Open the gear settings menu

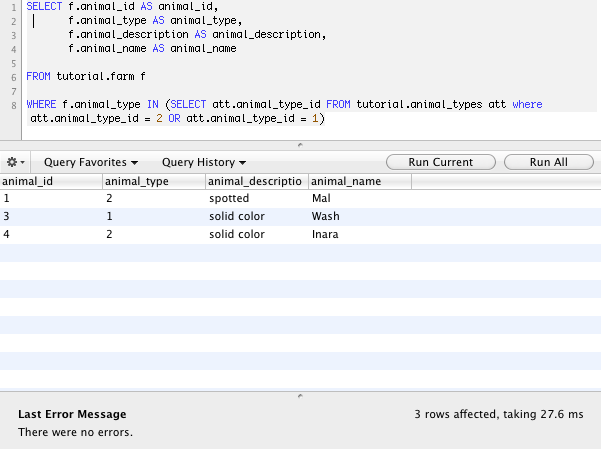[x=15, y=163]
